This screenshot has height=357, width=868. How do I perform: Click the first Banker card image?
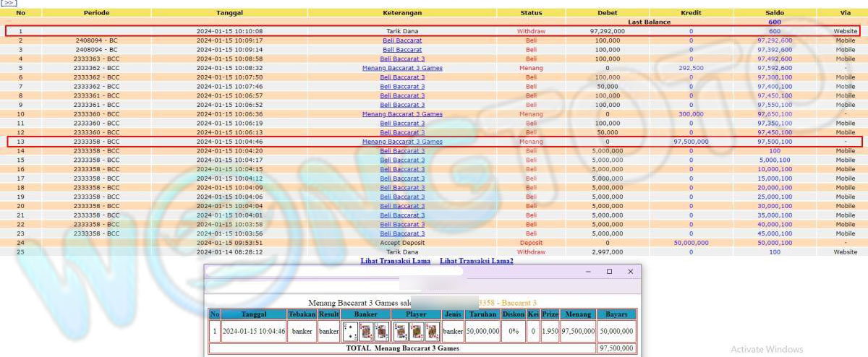tap(349, 332)
